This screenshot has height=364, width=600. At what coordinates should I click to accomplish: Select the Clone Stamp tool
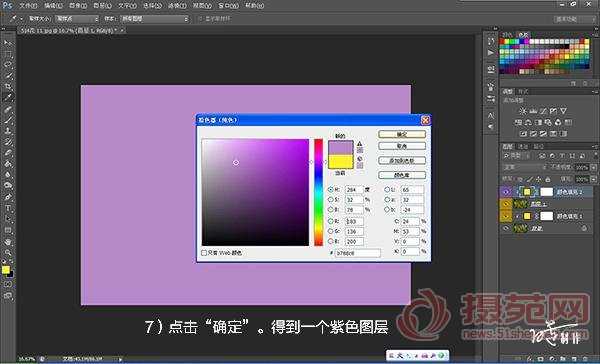tap(8, 131)
